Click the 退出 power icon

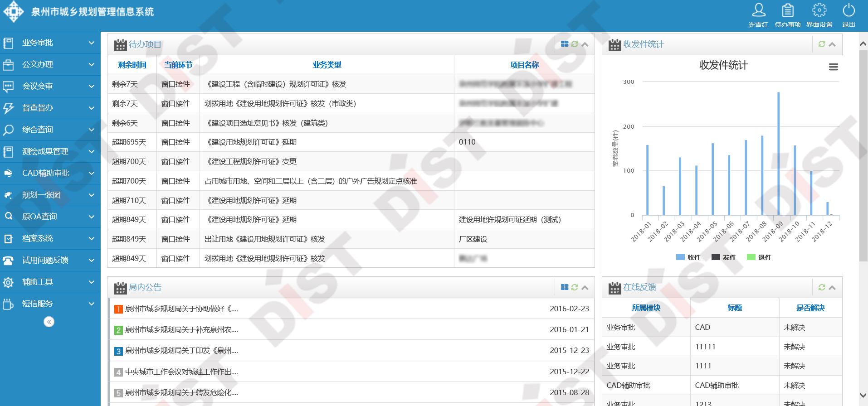(x=848, y=10)
